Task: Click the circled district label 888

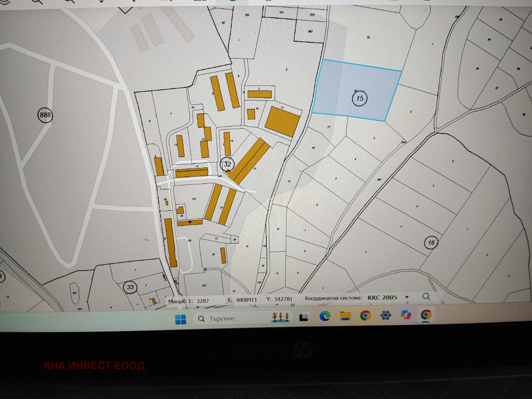Action: (45, 115)
